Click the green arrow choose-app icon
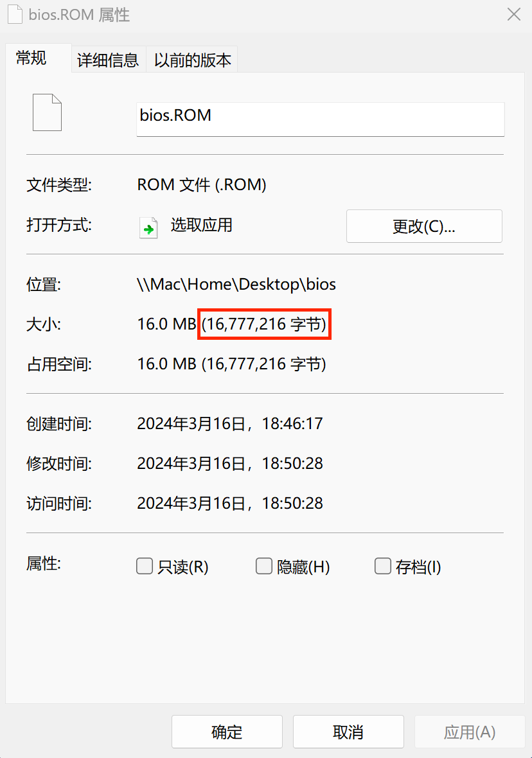532x758 pixels. (148, 227)
